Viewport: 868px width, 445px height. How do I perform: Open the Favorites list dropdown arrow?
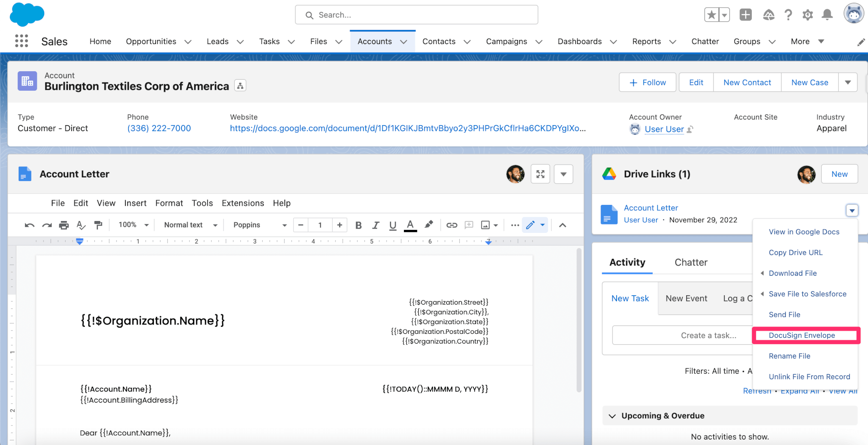724,15
